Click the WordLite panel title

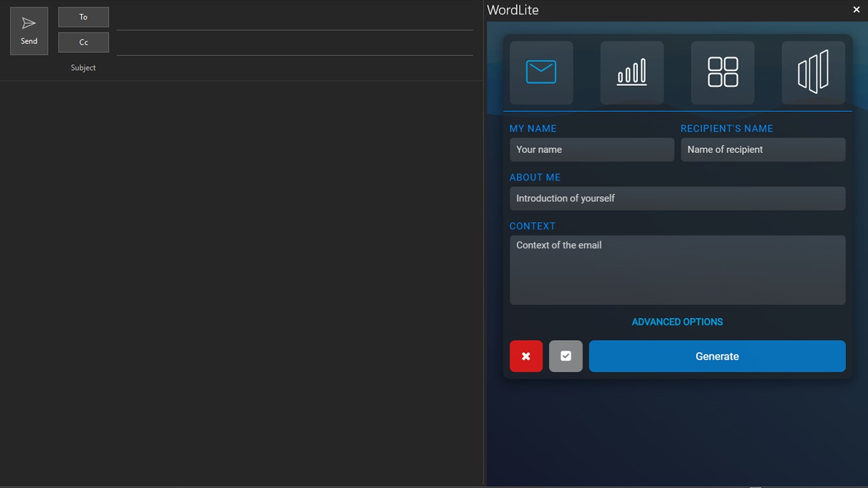(513, 10)
